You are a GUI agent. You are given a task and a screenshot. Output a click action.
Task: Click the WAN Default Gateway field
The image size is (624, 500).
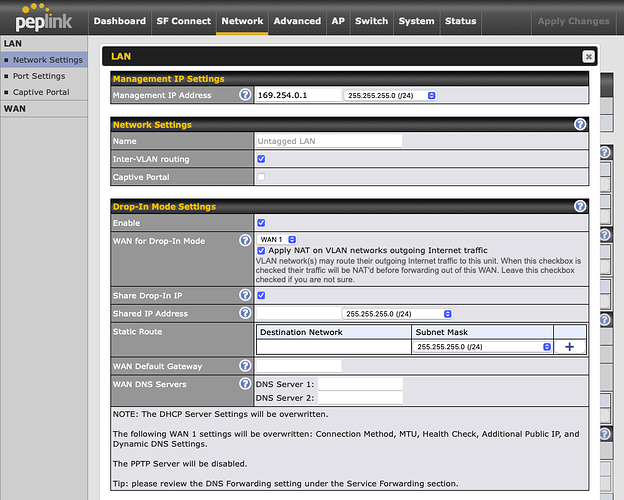(x=298, y=366)
